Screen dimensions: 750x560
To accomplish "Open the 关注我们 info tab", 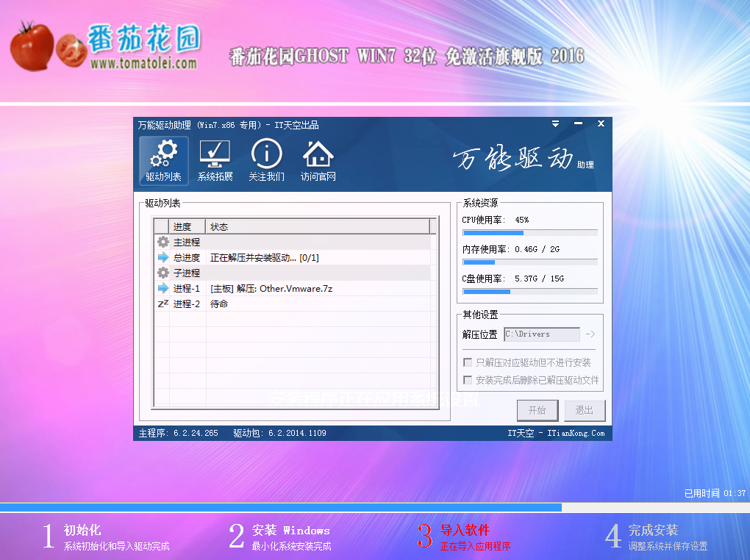I will (266, 161).
